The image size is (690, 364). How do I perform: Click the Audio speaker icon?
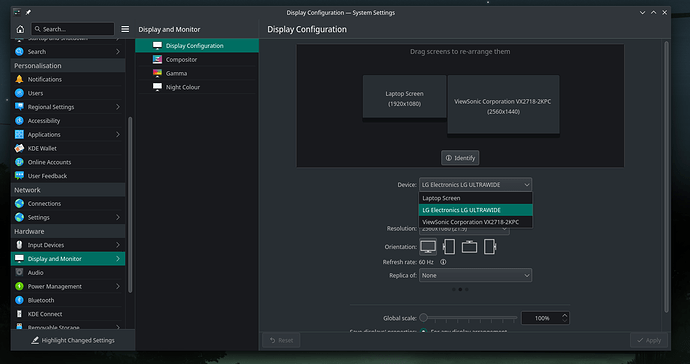point(19,272)
